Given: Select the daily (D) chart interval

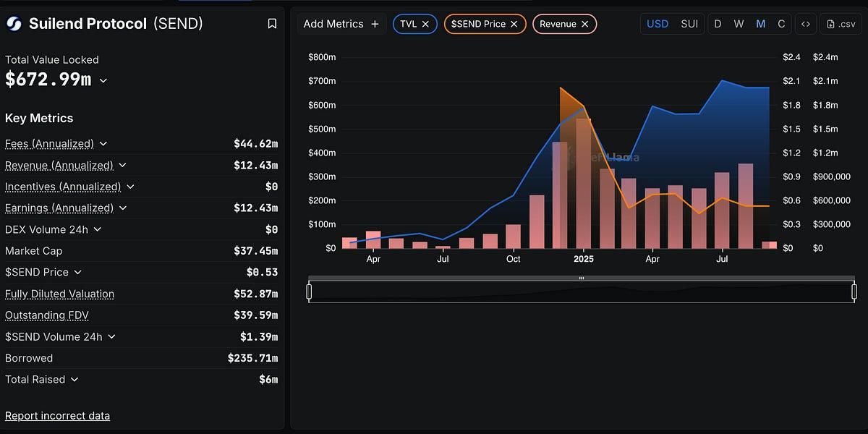Looking at the screenshot, I should coord(718,24).
